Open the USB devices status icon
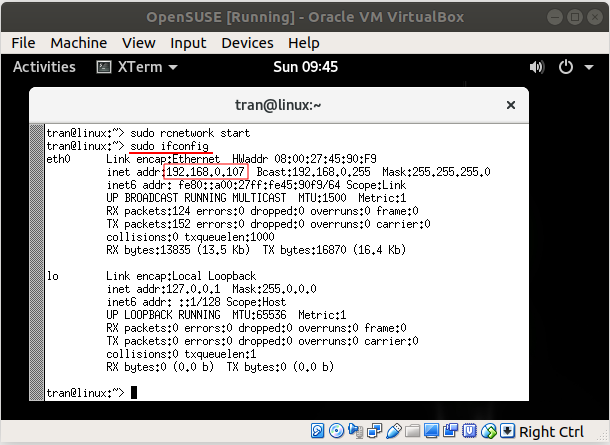 (x=394, y=431)
